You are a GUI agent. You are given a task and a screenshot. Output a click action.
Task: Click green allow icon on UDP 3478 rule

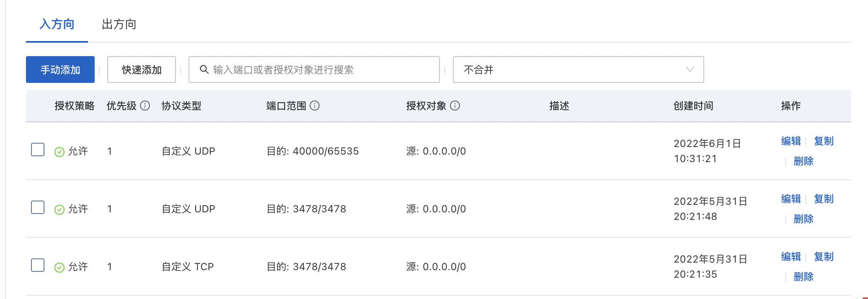click(59, 209)
